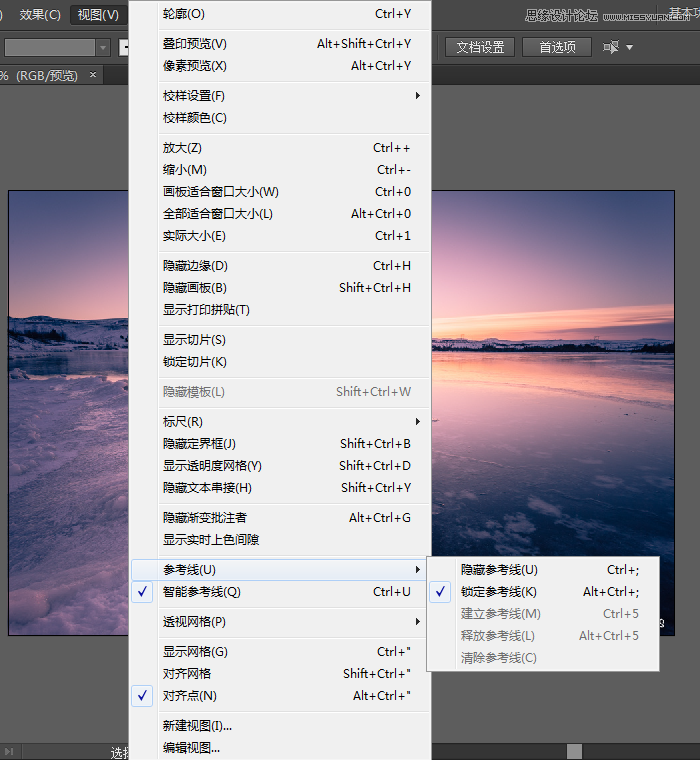The image size is (700, 760).
Task: Open 编辑视图... dialog
Action: click(x=281, y=748)
